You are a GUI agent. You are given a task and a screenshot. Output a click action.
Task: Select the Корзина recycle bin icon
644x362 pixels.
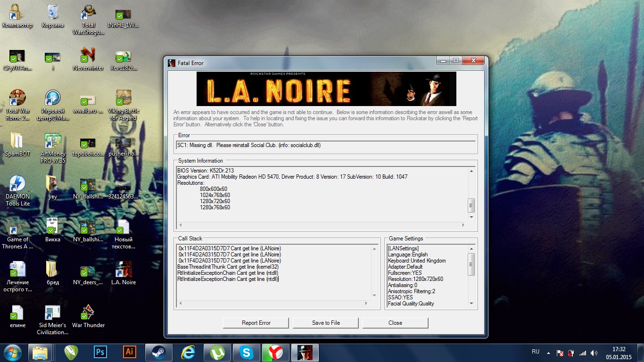tap(53, 16)
